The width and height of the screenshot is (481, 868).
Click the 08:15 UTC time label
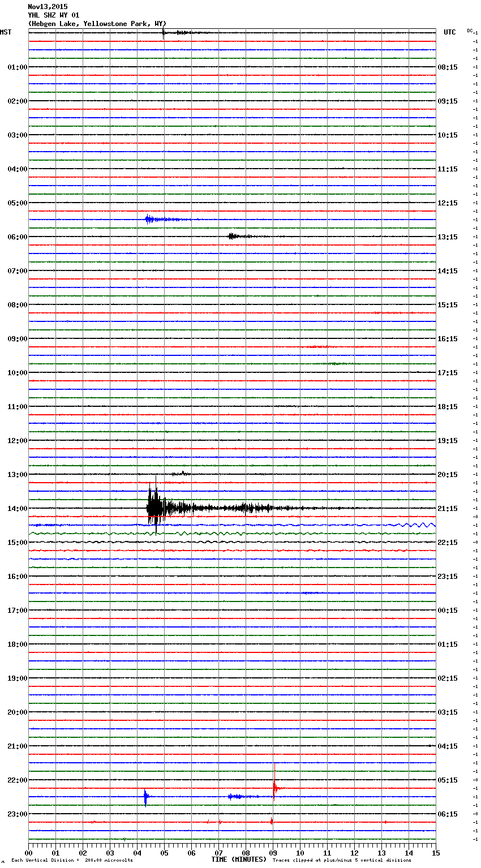448,67
